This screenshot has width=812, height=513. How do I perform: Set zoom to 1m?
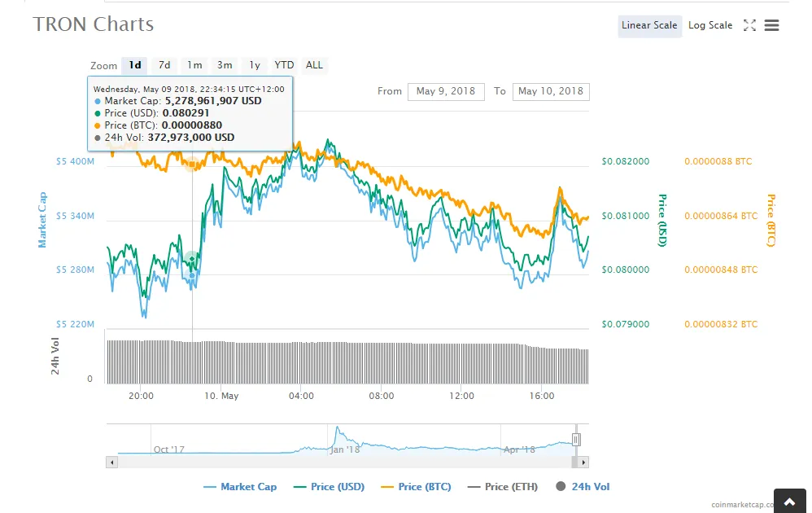coord(194,65)
